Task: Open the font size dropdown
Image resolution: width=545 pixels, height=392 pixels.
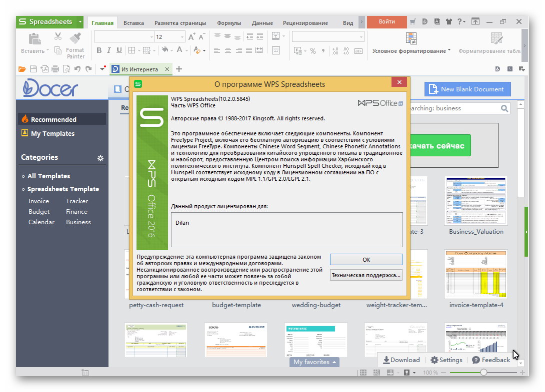Action: (181, 37)
